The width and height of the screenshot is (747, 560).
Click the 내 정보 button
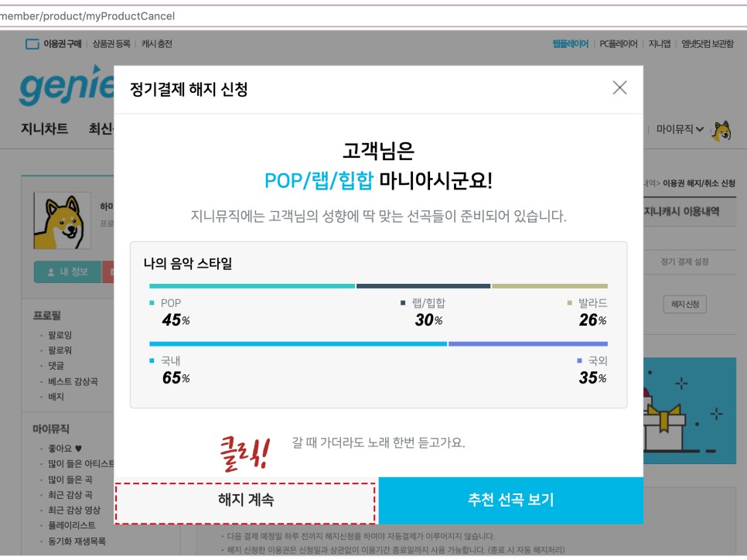click(67, 271)
